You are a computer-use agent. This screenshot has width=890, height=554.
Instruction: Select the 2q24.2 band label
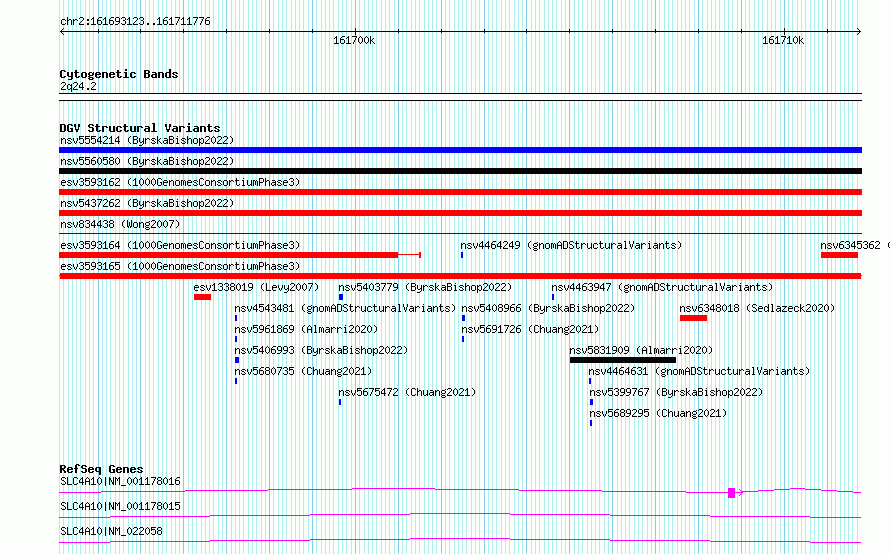tap(78, 86)
